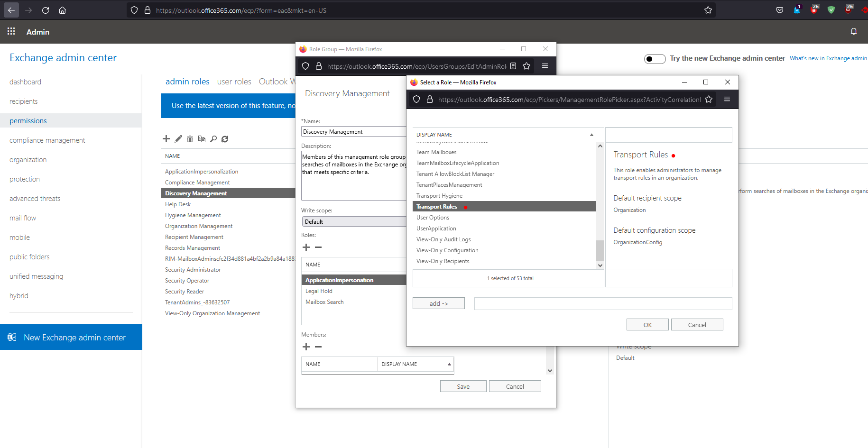Open What's new in Exchange admin link

pos(828,58)
